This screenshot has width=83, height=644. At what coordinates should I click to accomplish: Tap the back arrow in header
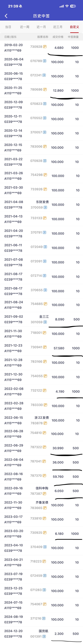(6, 16)
